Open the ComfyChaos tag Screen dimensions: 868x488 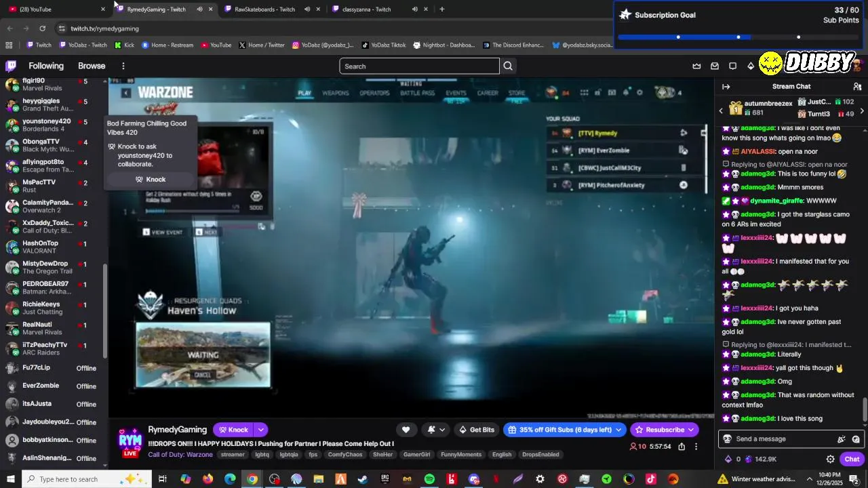coord(345,455)
